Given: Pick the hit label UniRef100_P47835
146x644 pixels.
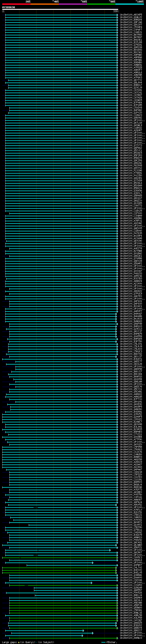Looking at the screenshot, I should click(x=131, y=233).
